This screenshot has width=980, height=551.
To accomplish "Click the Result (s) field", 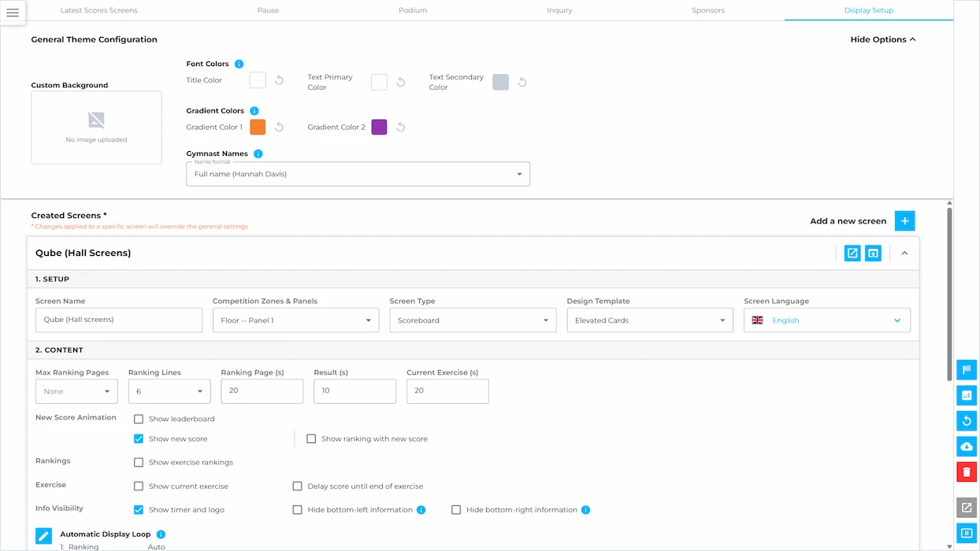I will click(355, 391).
